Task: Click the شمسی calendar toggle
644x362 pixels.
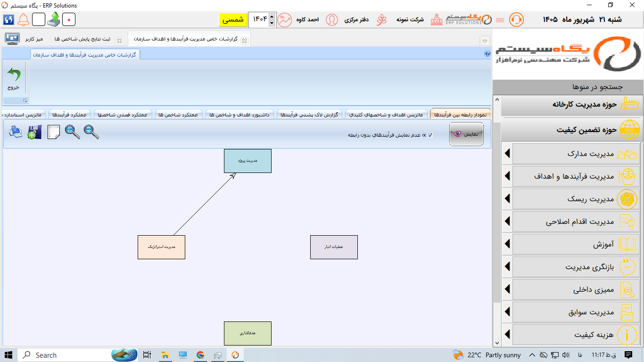Action: point(233,20)
